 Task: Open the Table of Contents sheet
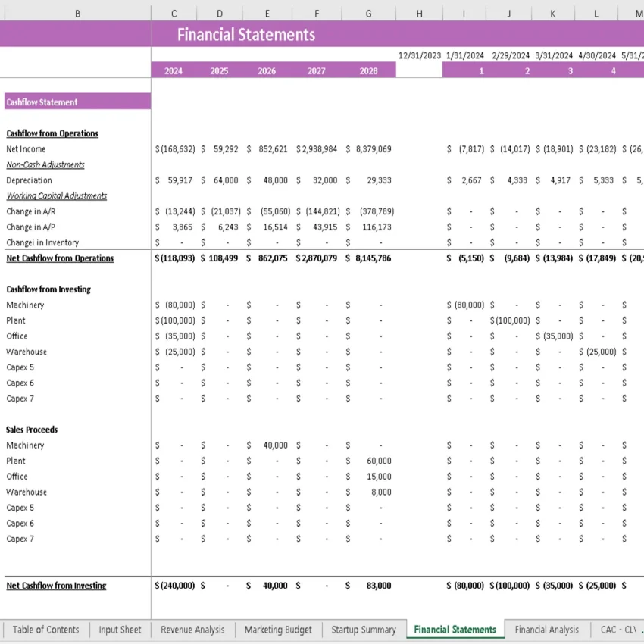45,630
